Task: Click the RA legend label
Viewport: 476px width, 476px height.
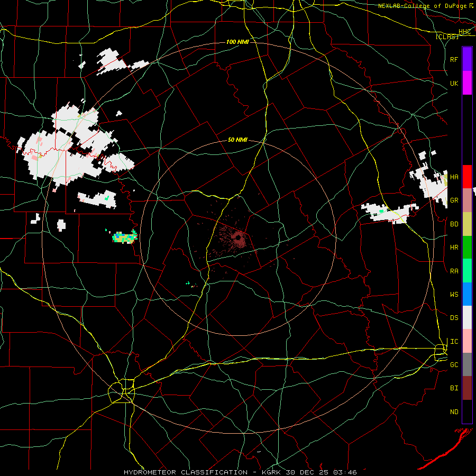Action: (x=454, y=271)
